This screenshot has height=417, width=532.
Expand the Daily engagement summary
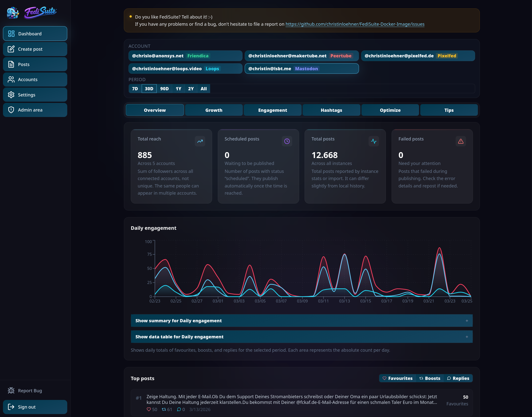point(302,321)
